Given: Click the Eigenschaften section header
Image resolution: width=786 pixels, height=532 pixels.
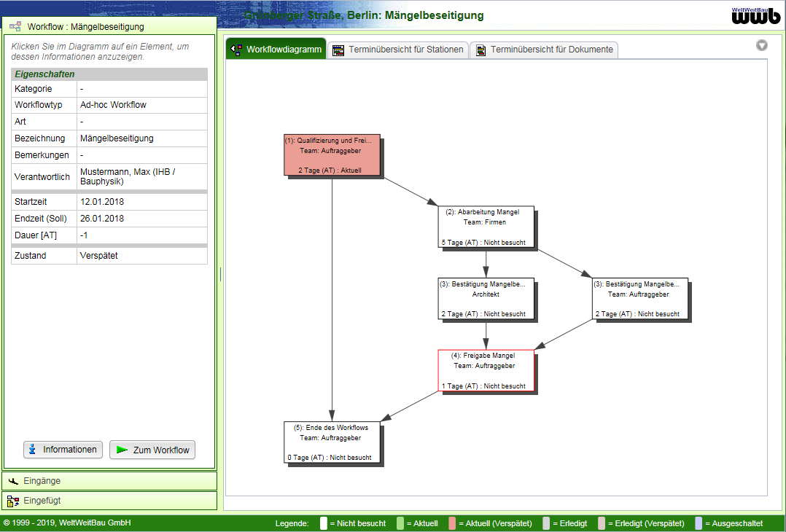Looking at the screenshot, I should (x=109, y=74).
